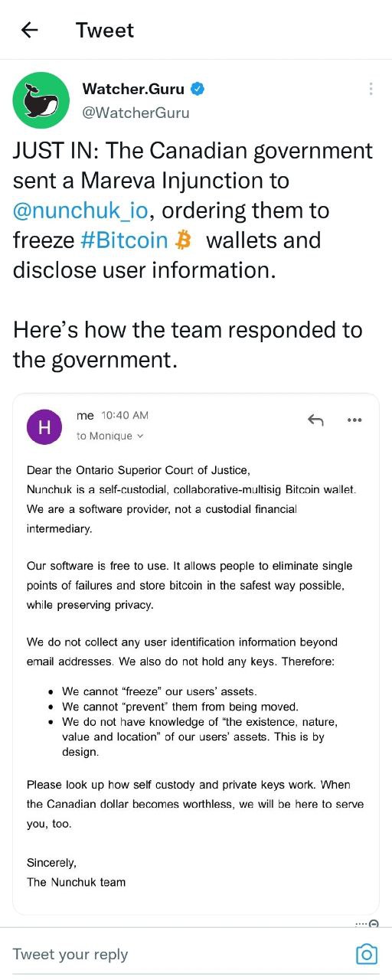The height and width of the screenshot is (980, 392).
Task: Tap the blue verified badge
Action: pyautogui.click(x=198, y=90)
